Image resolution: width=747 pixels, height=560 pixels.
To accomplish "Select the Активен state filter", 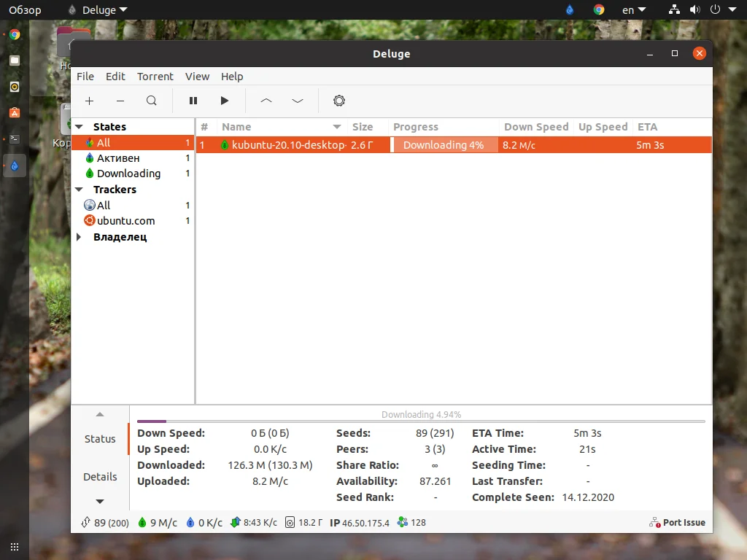I will (x=133, y=157).
